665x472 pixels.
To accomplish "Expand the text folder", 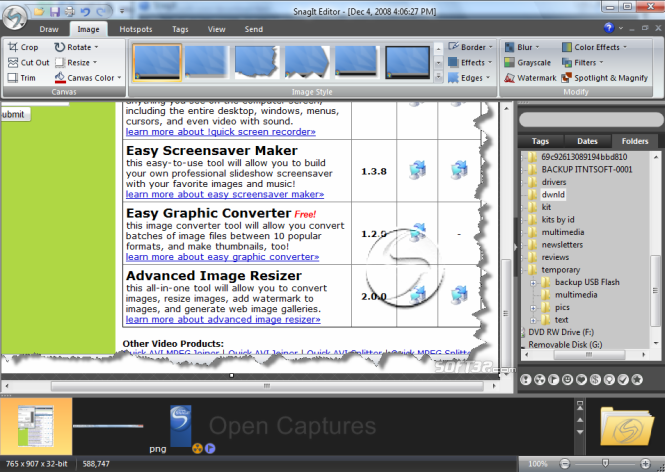I will point(534,321).
